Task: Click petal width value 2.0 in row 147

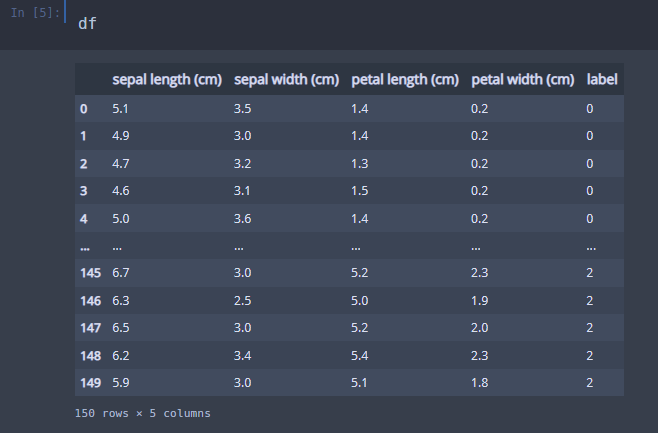Action: tap(480, 328)
